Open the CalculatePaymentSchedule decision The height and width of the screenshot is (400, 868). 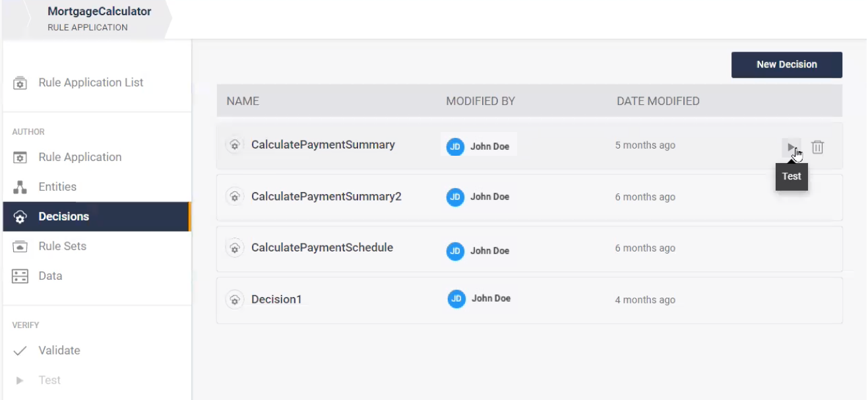[x=322, y=248]
